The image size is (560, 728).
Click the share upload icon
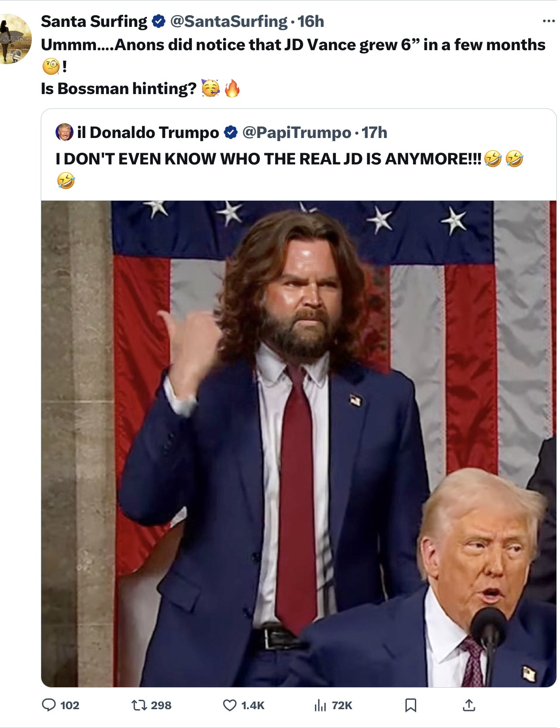(x=469, y=706)
